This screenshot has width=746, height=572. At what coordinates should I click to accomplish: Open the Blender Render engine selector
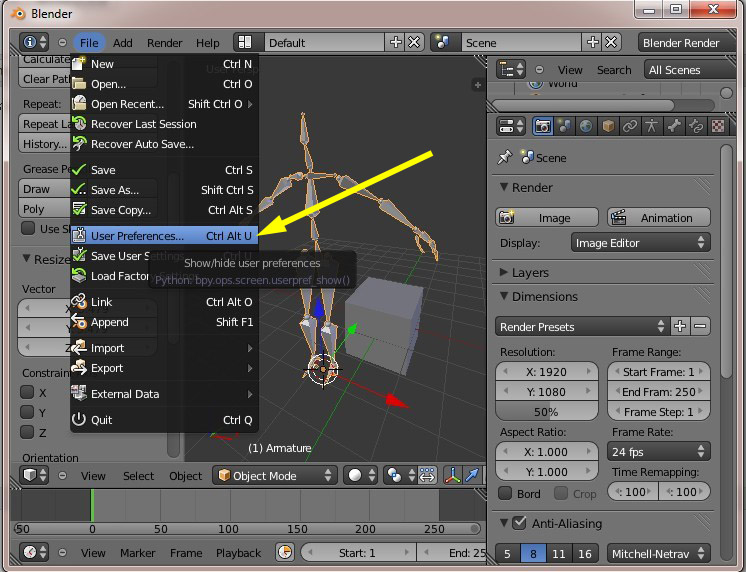point(686,43)
